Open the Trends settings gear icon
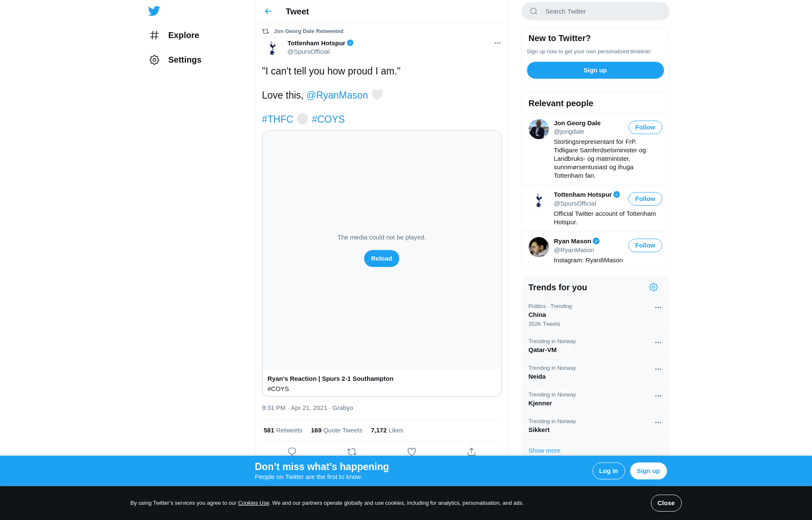The width and height of the screenshot is (812, 520). tap(653, 287)
